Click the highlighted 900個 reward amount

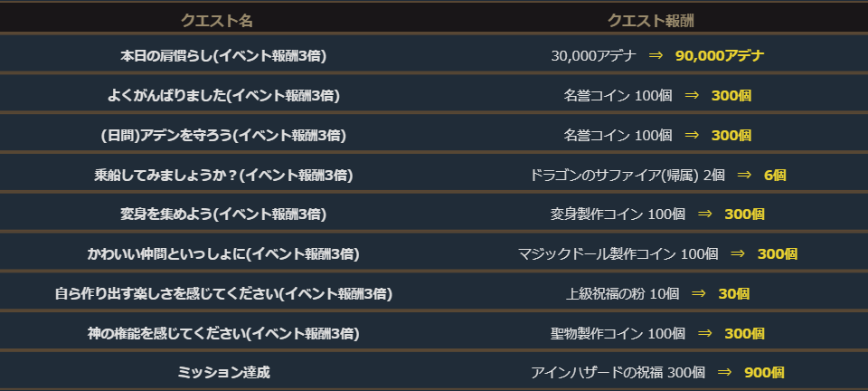(764, 372)
